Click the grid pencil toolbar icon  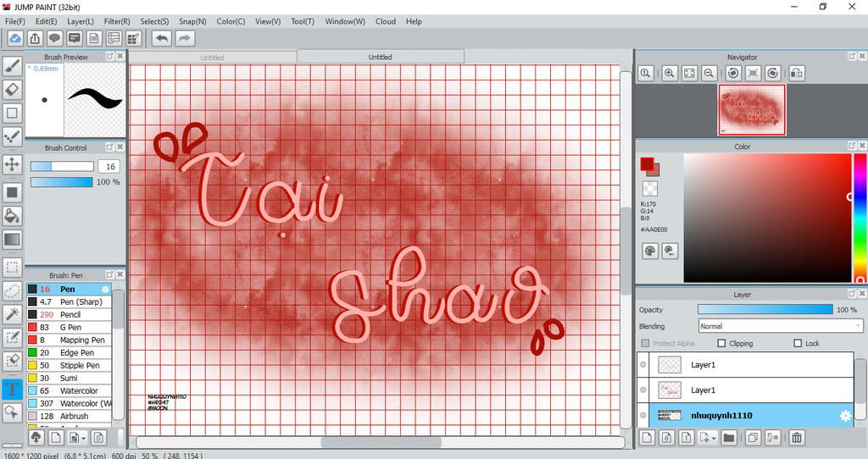pyautogui.click(x=134, y=38)
